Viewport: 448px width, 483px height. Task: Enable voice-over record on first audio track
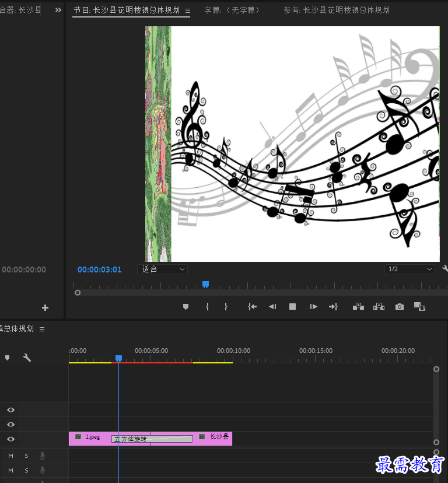(43, 456)
